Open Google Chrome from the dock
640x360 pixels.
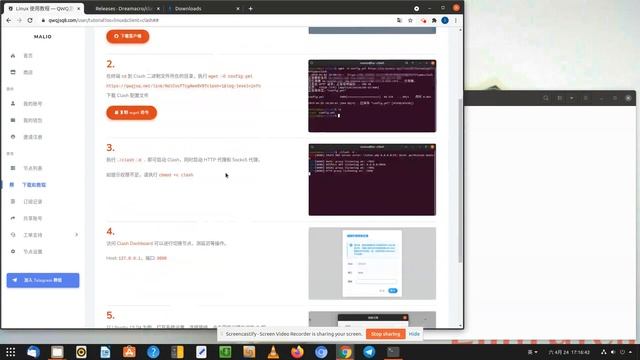(x=345, y=352)
